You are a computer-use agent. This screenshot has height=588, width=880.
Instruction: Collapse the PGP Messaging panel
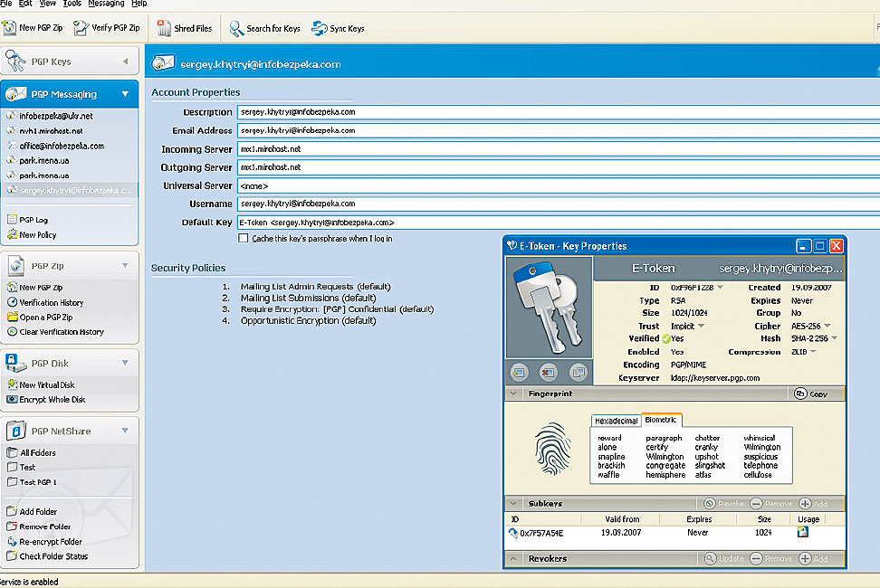coord(125,94)
